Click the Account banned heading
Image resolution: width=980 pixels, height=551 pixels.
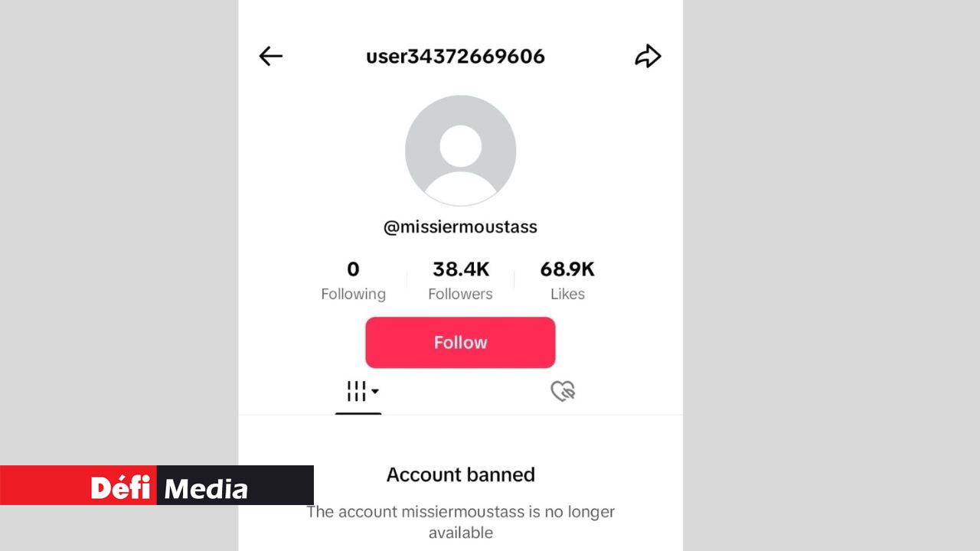pos(460,474)
